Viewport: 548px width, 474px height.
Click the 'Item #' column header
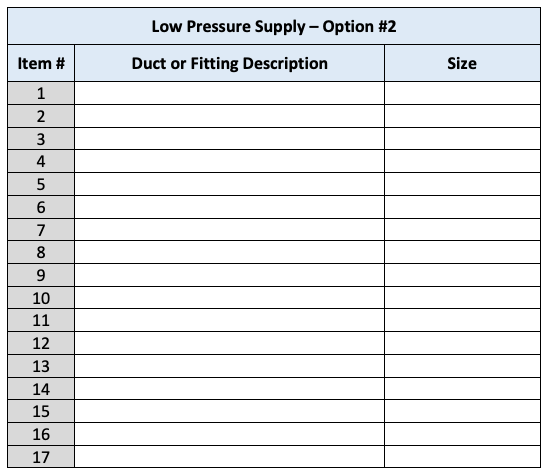pos(41,63)
